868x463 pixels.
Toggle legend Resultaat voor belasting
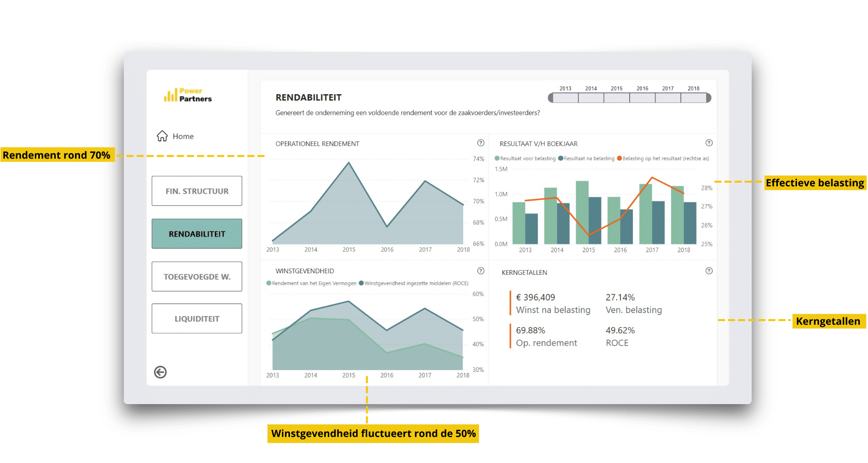coord(525,159)
